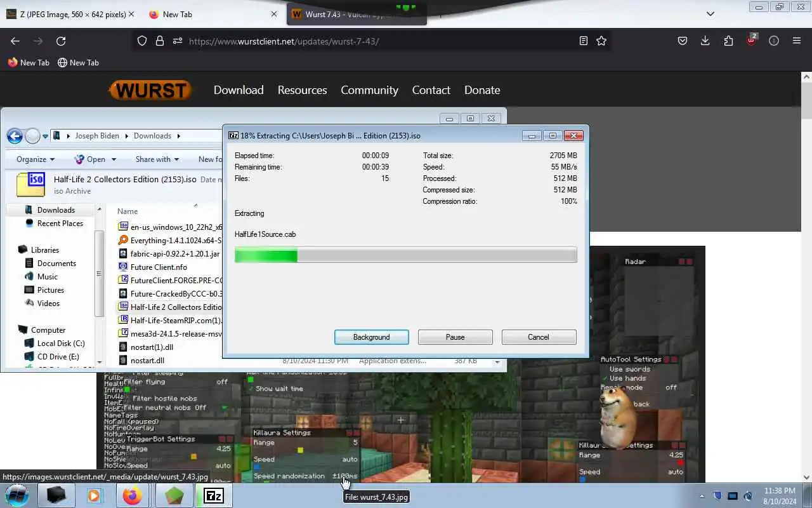Open the uBlock extension icon with badge
This screenshot has width=812, height=508.
coord(751,40)
